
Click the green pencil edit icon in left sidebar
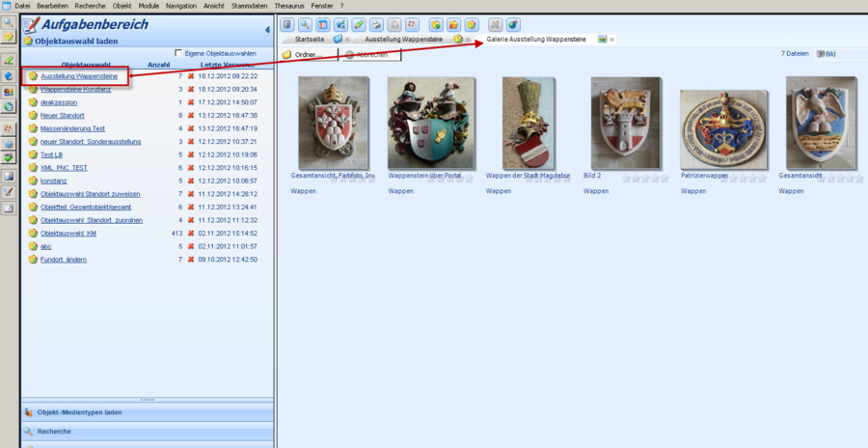tap(9, 60)
